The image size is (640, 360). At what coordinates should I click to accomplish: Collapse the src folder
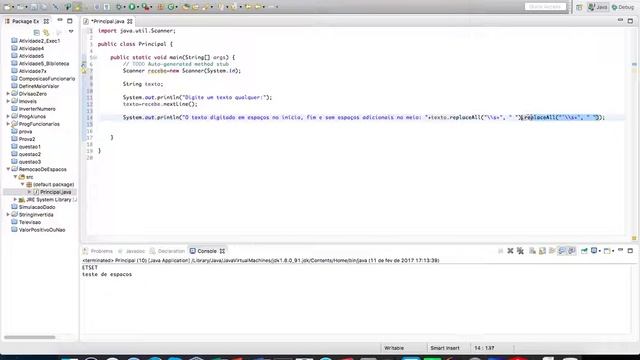tap(15, 177)
